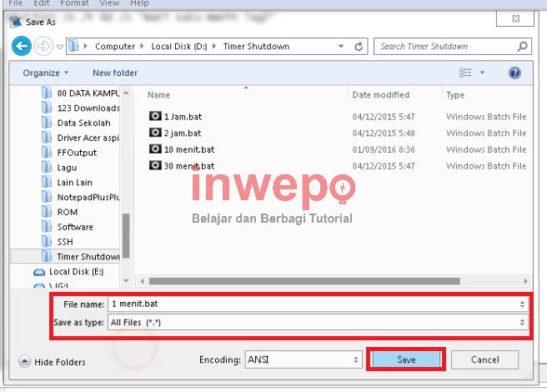
Task: Click the New folder button
Action: point(115,73)
